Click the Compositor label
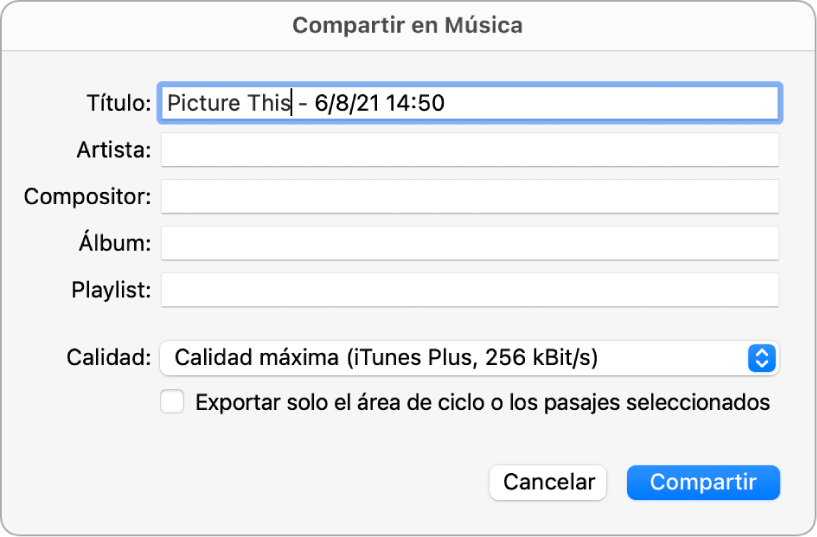 pos(87,196)
